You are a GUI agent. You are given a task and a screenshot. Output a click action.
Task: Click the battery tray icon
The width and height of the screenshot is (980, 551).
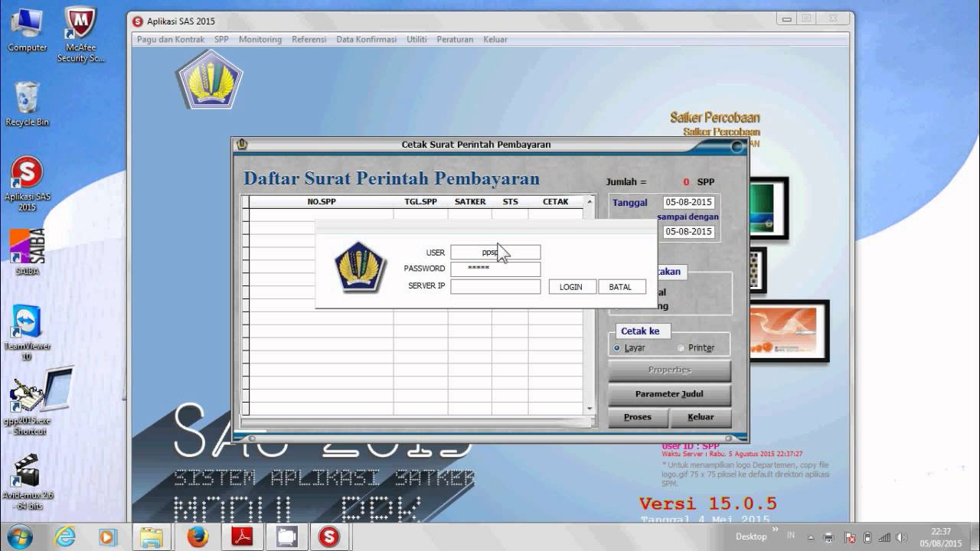click(x=867, y=537)
